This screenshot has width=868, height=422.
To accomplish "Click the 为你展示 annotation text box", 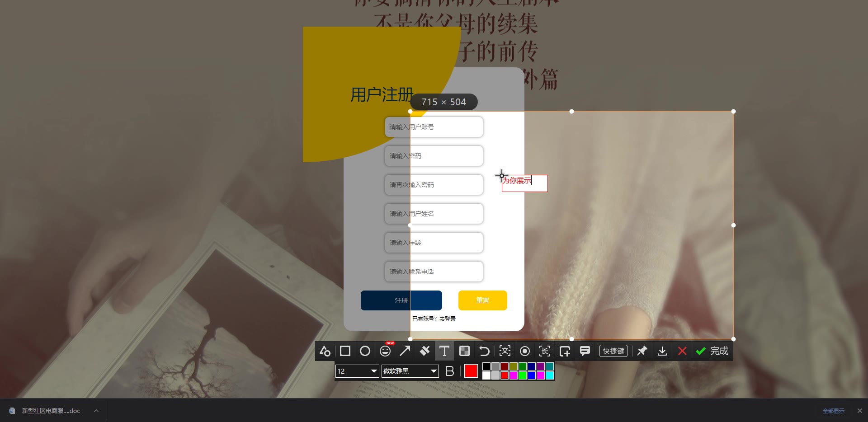I will pyautogui.click(x=524, y=183).
